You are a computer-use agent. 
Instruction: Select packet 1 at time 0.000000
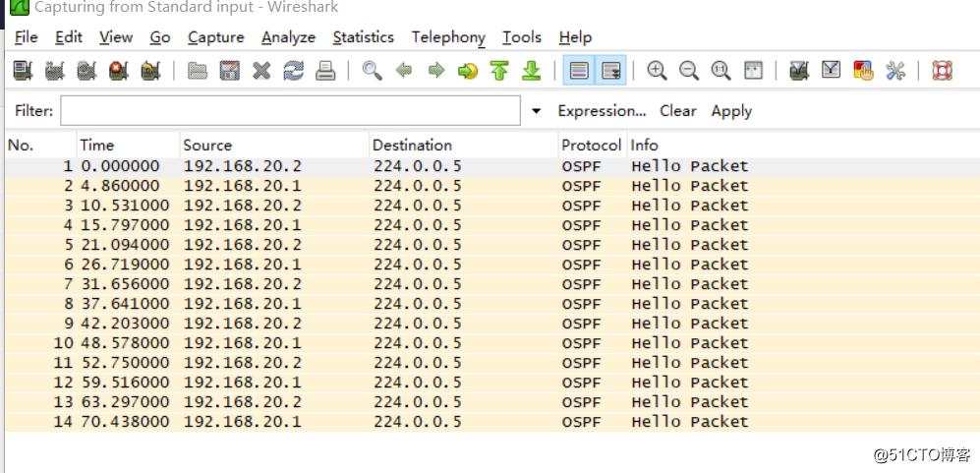(492, 166)
